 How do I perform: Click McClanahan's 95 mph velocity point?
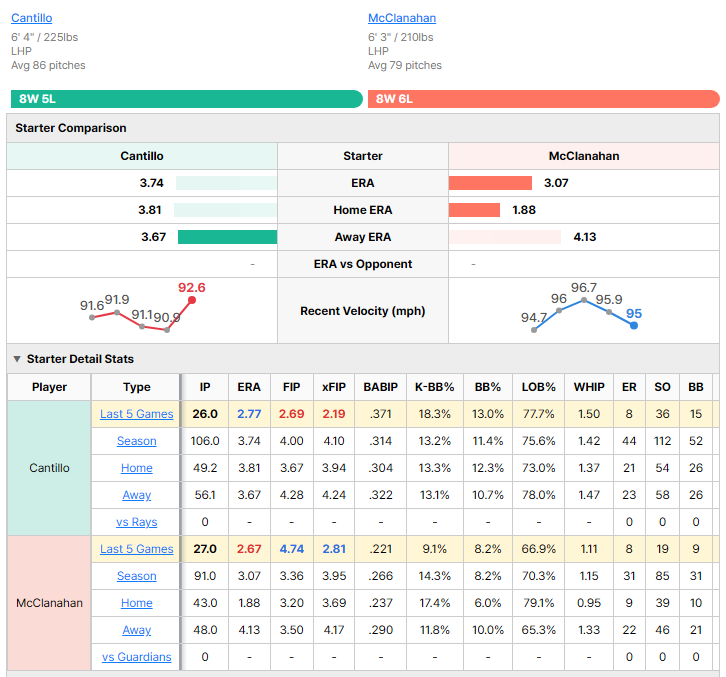pyautogui.click(x=634, y=326)
